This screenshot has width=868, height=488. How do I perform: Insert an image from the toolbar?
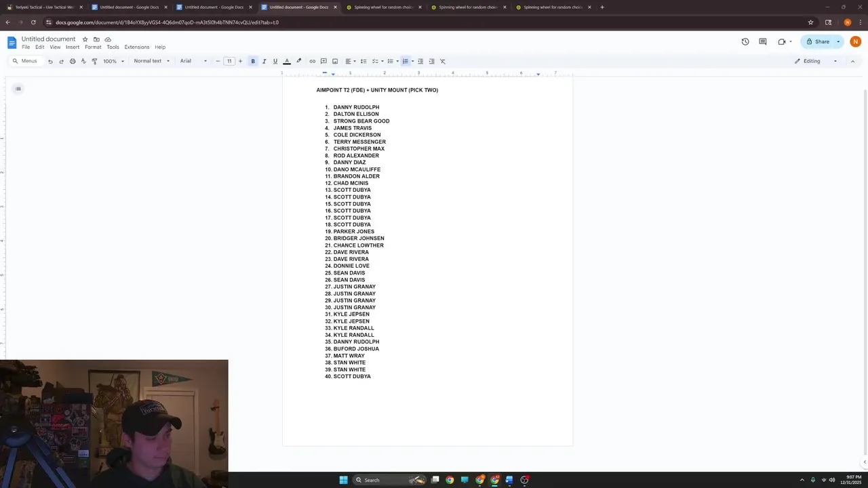click(335, 61)
